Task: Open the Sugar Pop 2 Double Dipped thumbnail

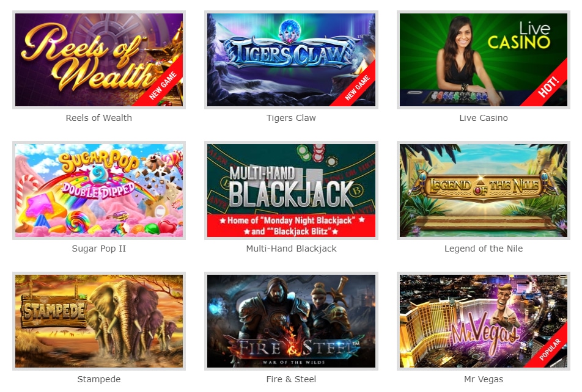Action: click(x=99, y=191)
